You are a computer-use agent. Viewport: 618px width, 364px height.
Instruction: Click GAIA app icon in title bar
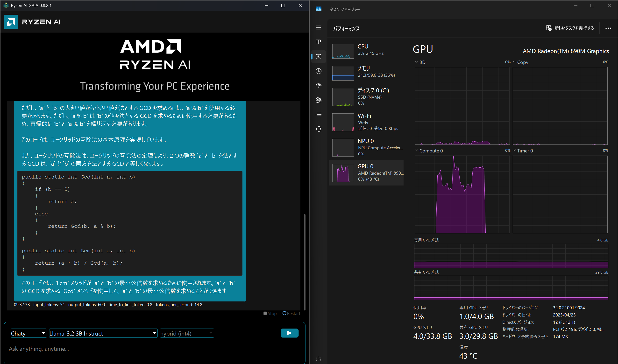(6, 5)
